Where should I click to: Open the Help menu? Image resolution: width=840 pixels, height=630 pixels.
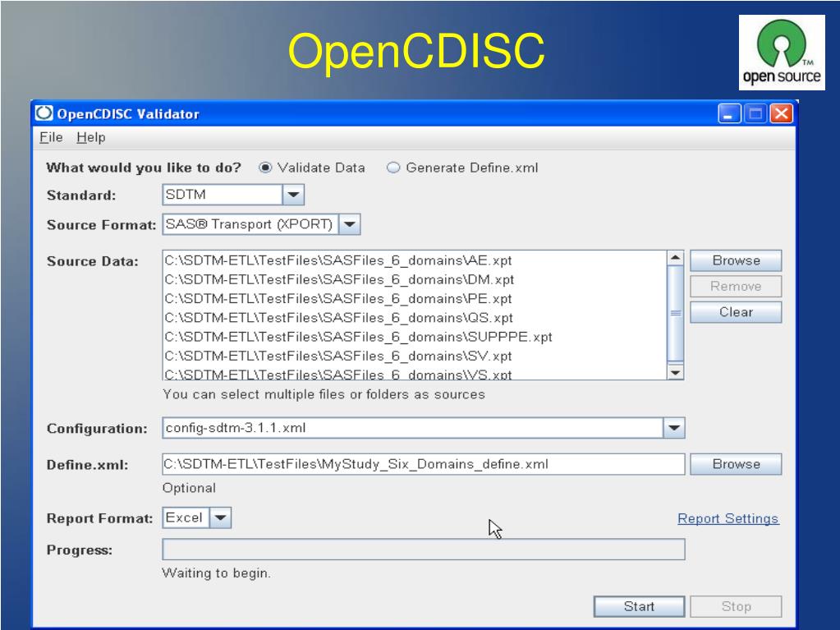(x=90, y=138)
